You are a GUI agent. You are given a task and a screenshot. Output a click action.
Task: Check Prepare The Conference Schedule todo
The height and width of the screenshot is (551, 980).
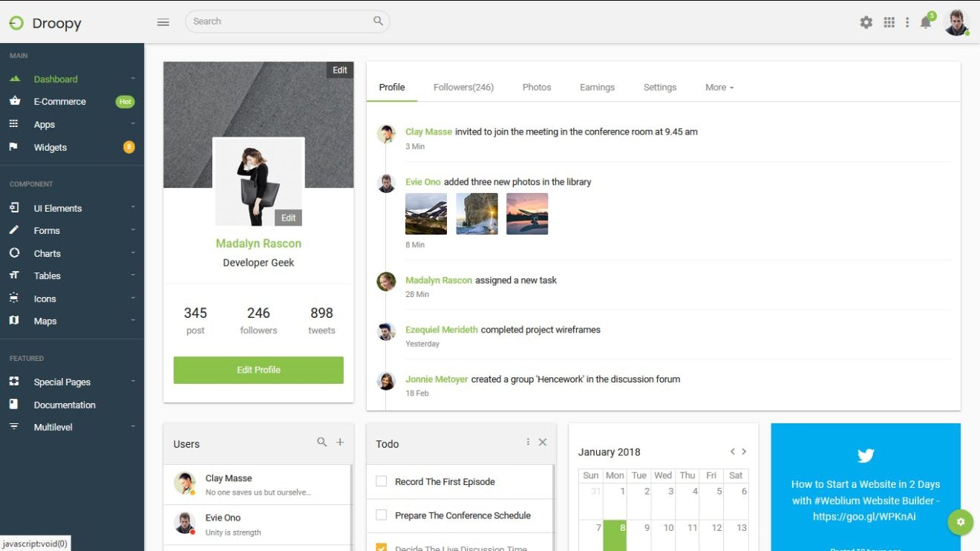pyautogui.click(x=382, y=515)
